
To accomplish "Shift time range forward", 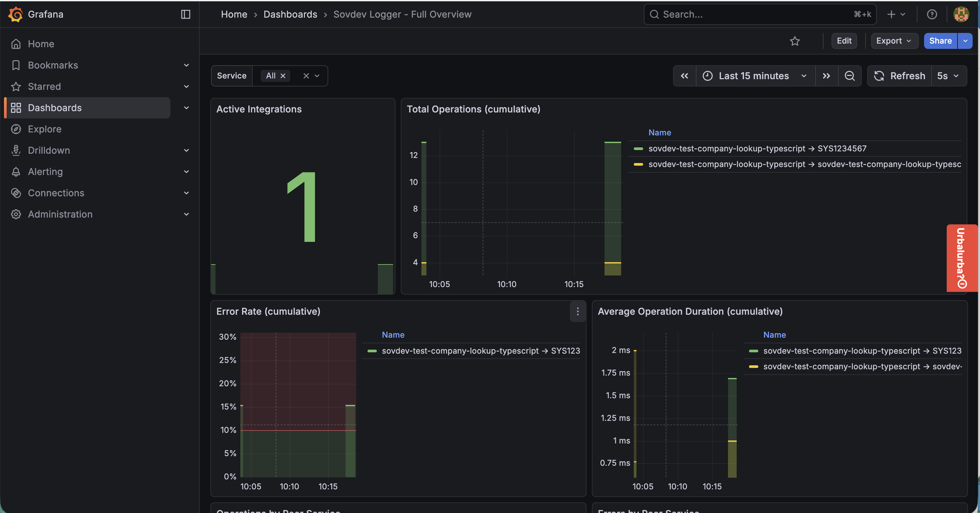I will pos(826,76).
